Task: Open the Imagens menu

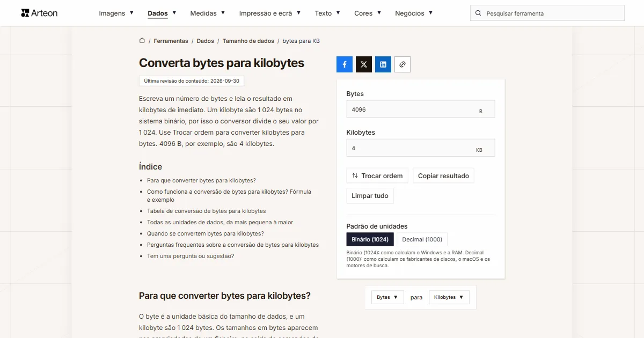Action: click(116, 13)
